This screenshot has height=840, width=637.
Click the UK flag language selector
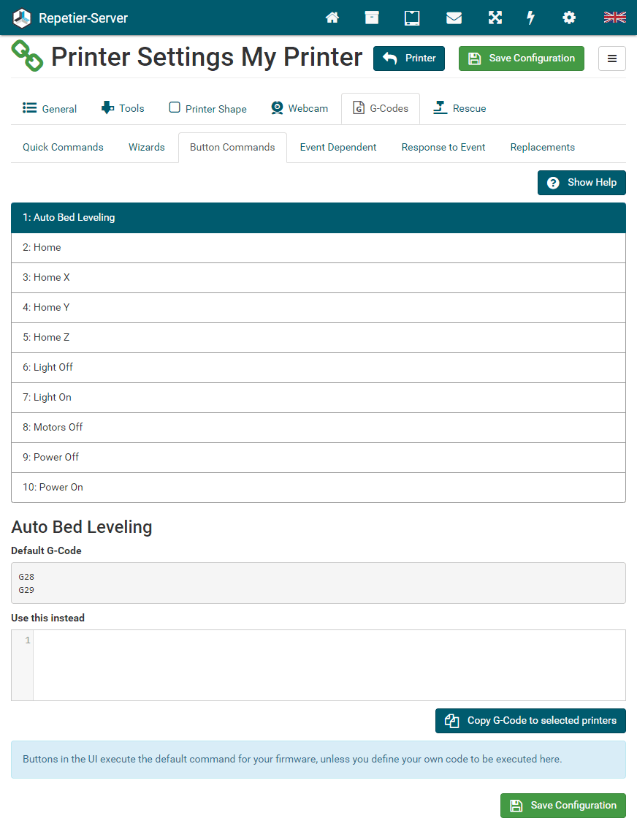click(x=614, y=18)
